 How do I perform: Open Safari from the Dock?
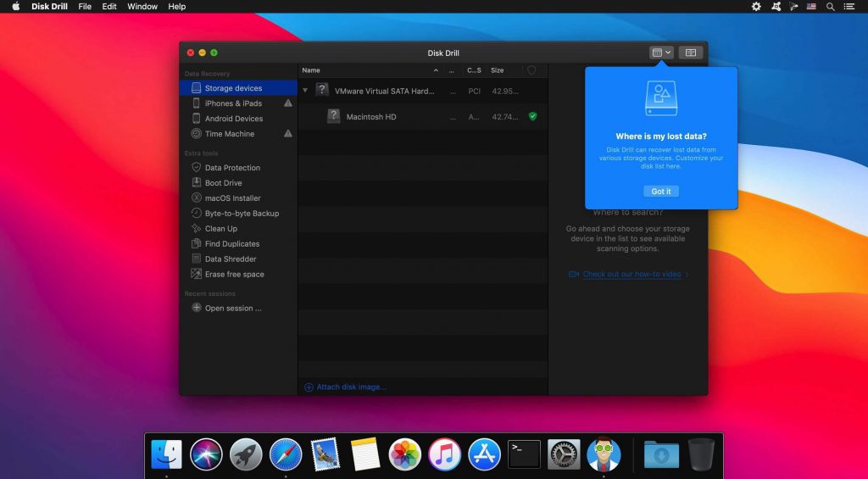click(286, 454)
